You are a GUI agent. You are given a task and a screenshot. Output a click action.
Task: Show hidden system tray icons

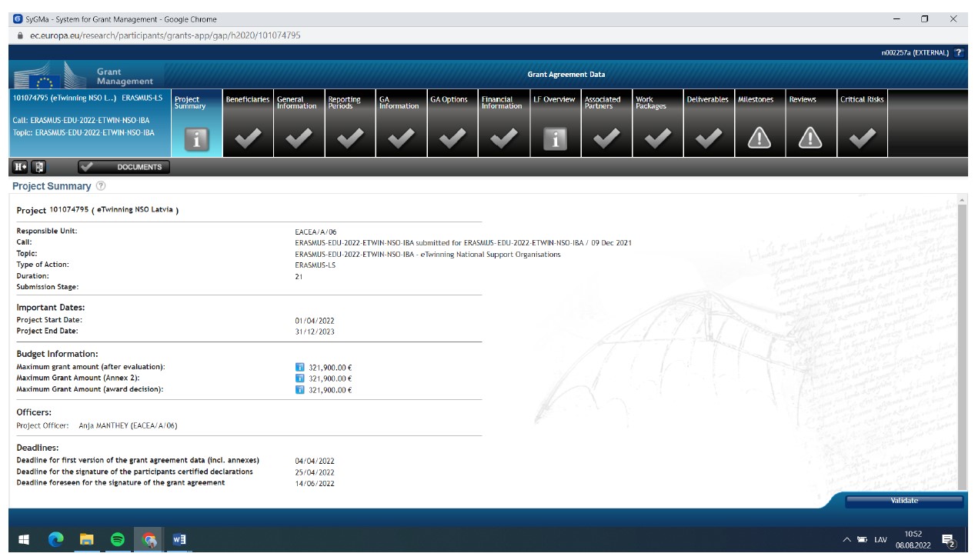[847, 540]
